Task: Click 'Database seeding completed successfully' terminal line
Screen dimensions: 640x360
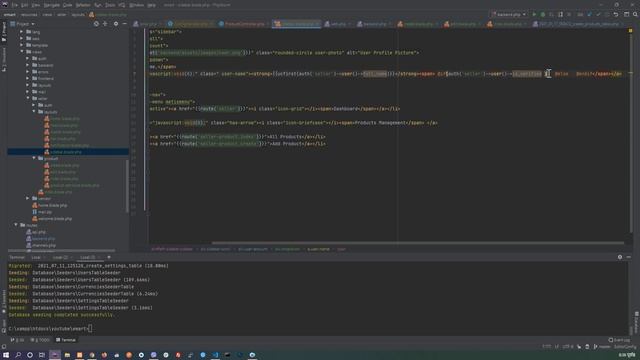Action: [61, 315]
